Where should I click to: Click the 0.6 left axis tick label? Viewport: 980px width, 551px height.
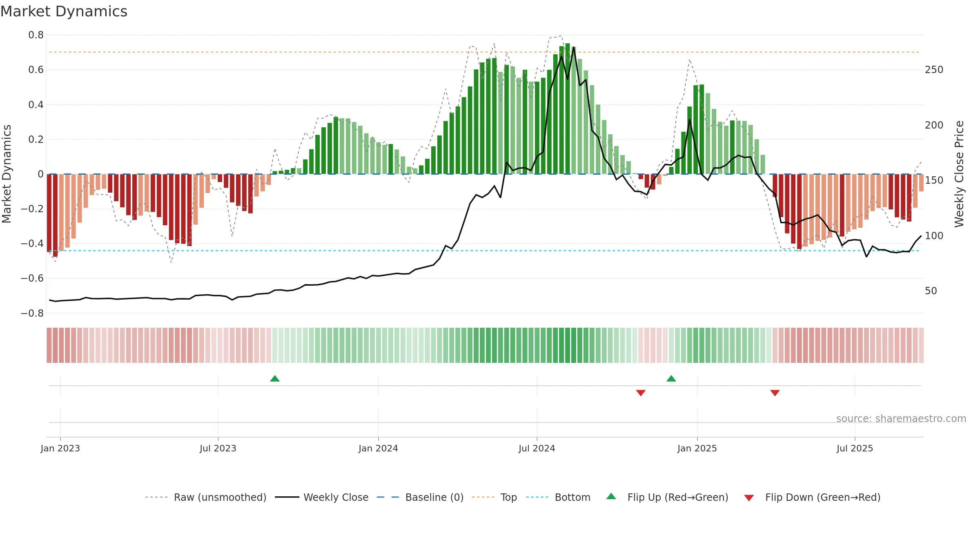(36, 70)
